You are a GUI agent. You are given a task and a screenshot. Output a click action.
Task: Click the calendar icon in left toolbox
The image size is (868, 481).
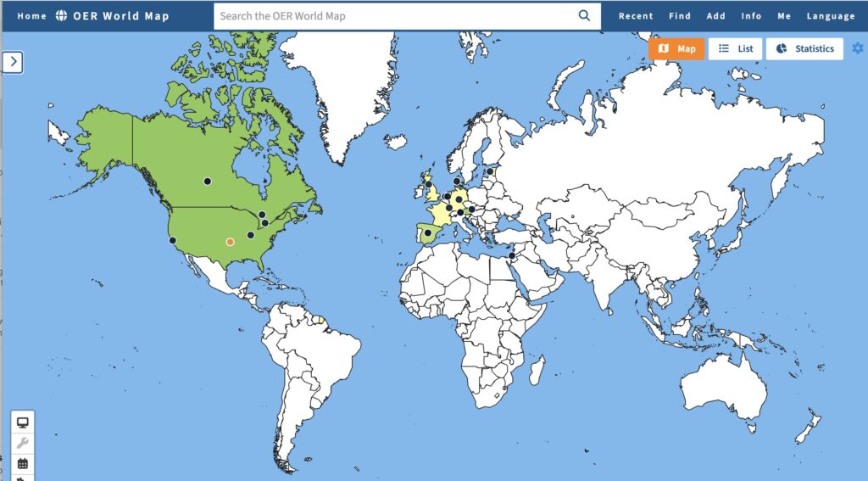click(x=23, y=463)
